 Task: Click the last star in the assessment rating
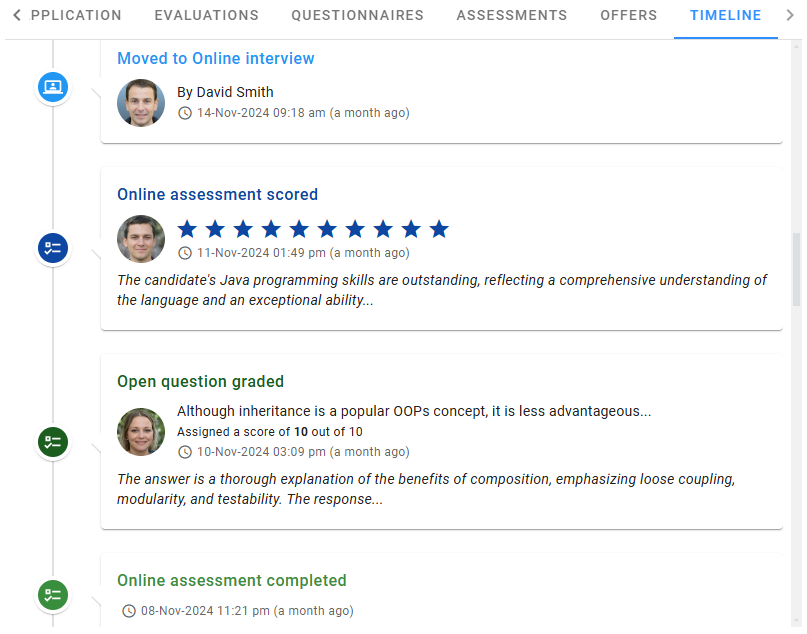[439, 229]
